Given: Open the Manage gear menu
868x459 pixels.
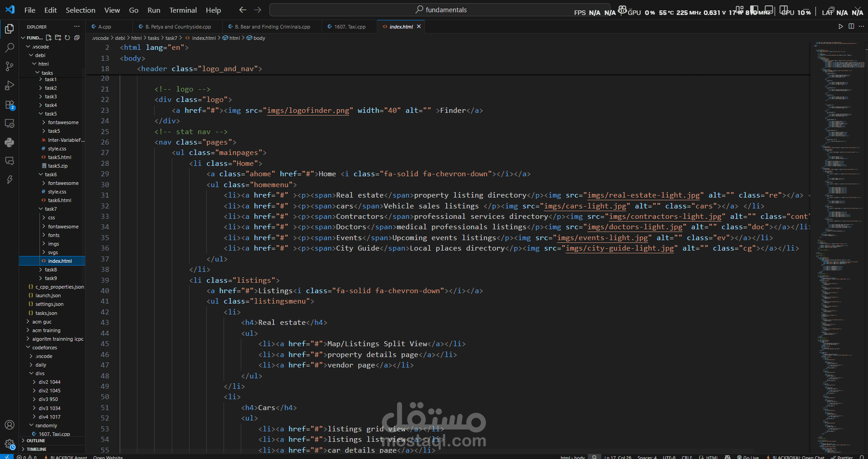Looking at the screenshot, I should pos(9,444).
